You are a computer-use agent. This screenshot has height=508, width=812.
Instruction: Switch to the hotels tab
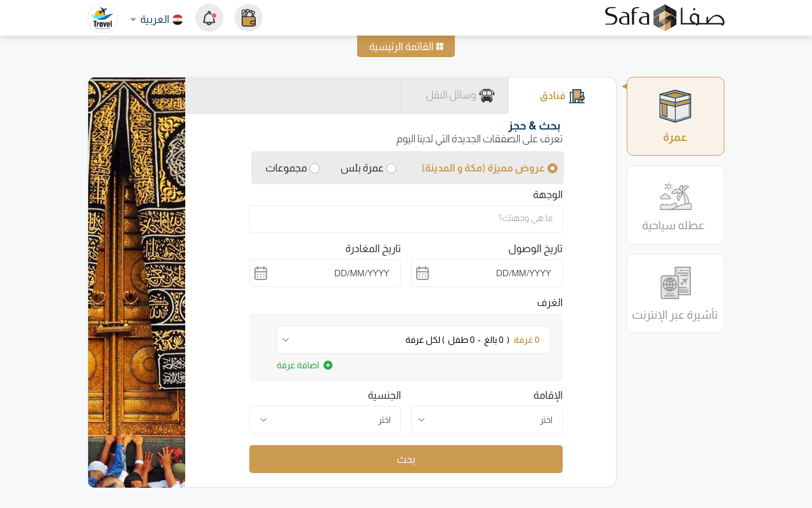tap(562, 96)
